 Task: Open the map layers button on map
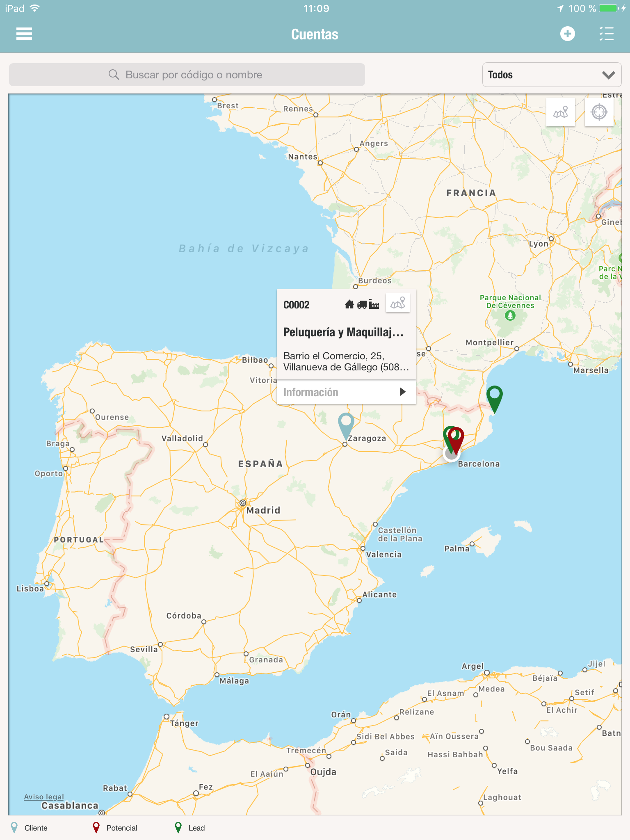[x=561, y=112]
